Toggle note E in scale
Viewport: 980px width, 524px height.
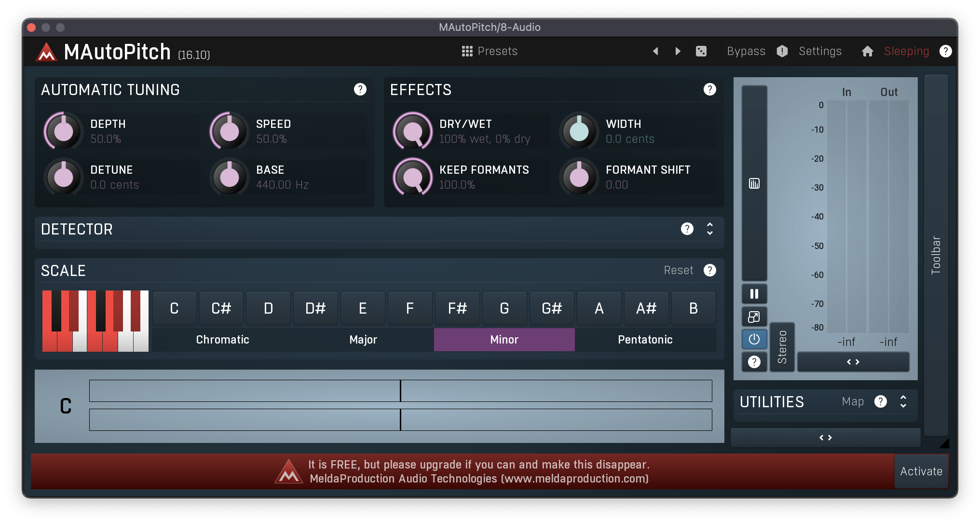click(363, 308)
